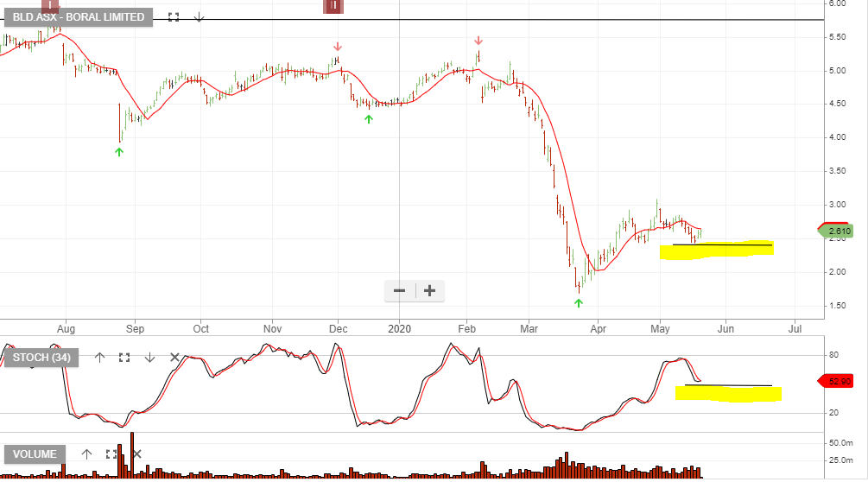Screen dimensions: 868x482
Task: Move the VOLUME panel up
Action: (x=86, y=454)
